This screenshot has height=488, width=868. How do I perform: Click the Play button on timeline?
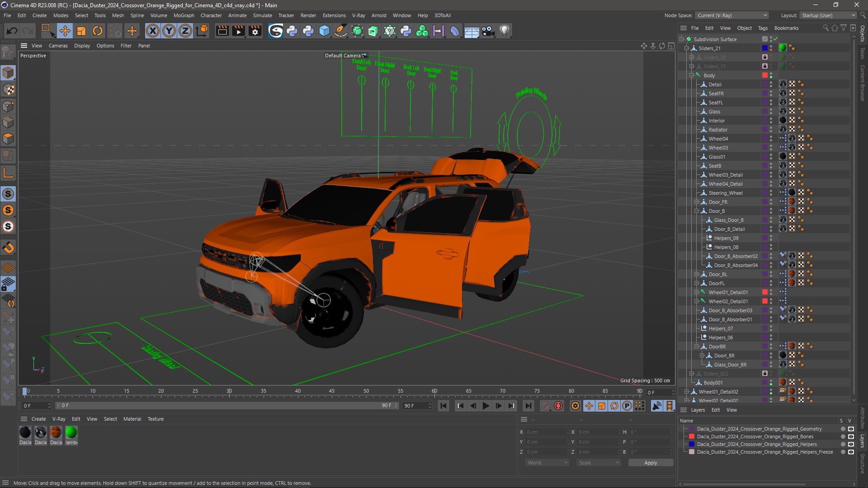pyautogui.click(x=486, y=406)
